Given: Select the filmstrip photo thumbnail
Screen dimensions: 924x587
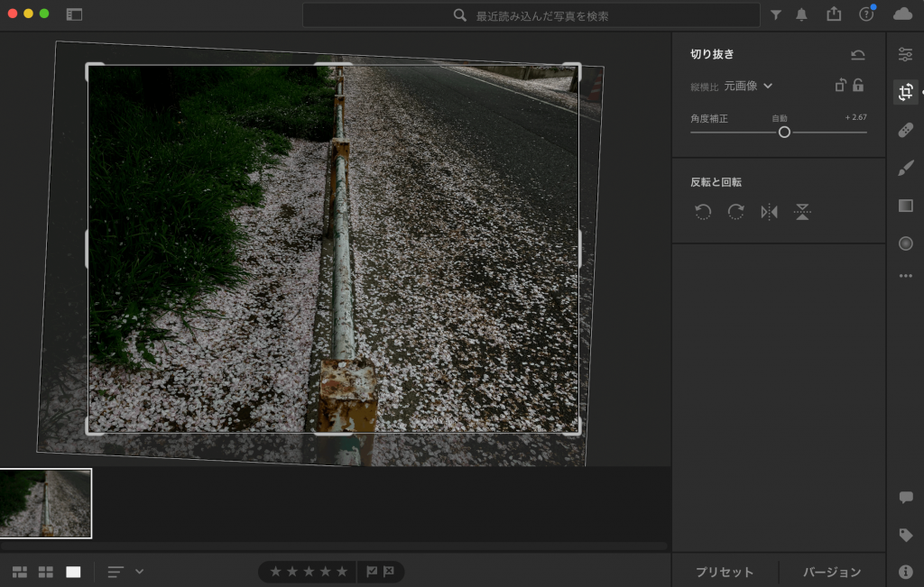Looking at the screenshot, I should (x=46, y=503).
